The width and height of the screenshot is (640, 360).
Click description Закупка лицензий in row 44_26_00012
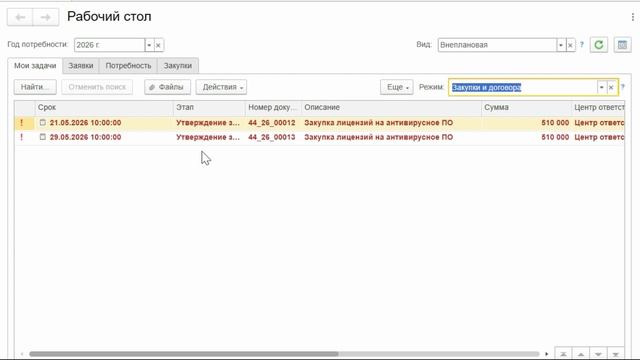click(x=378, y=123)
